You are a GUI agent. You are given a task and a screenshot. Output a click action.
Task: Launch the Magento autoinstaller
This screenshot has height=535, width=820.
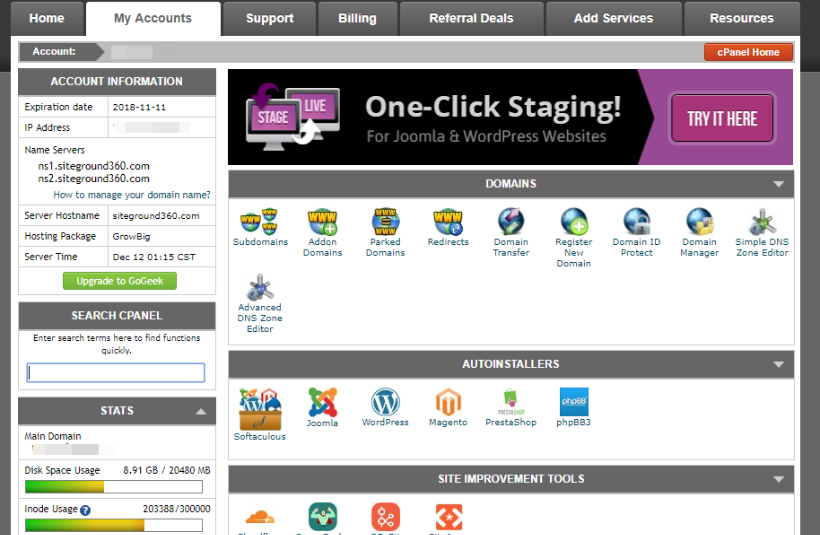448,408
